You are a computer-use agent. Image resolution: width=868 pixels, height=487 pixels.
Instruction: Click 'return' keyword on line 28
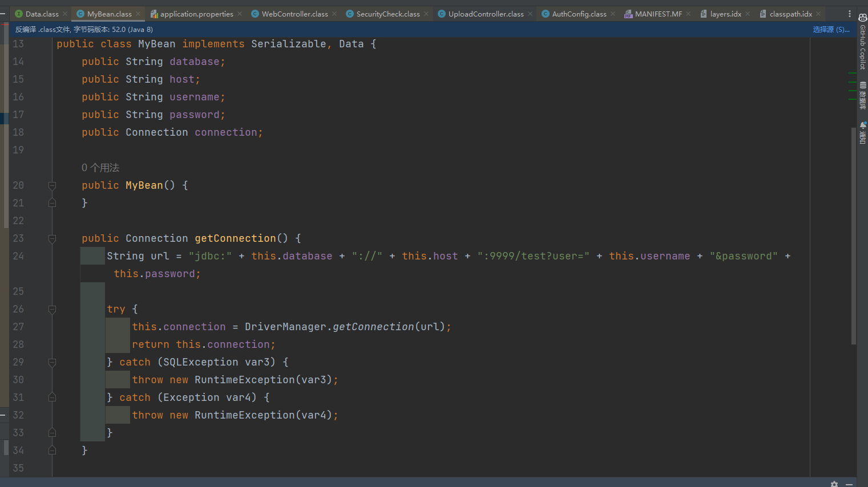(x=151, y=344)
